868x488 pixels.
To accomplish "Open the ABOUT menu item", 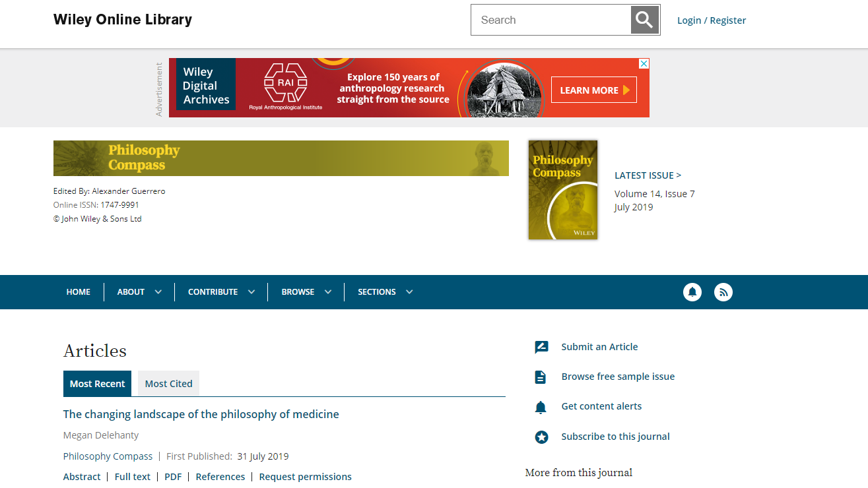I will (131, 292).
